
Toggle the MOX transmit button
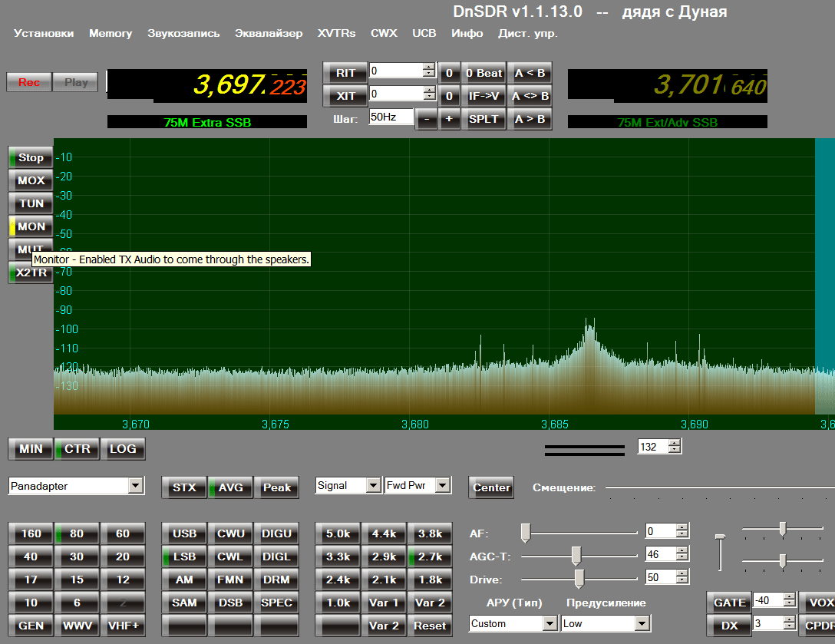[x=31, y=180]
